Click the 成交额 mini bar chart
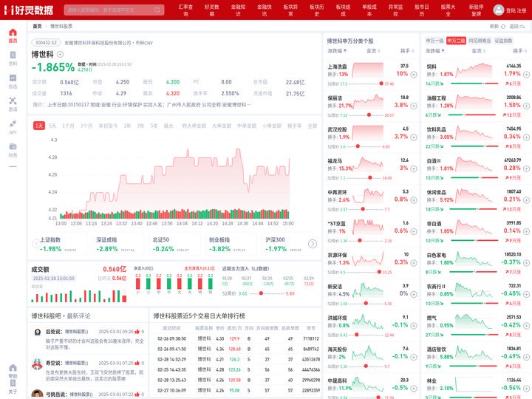 (x=79, y=296)
